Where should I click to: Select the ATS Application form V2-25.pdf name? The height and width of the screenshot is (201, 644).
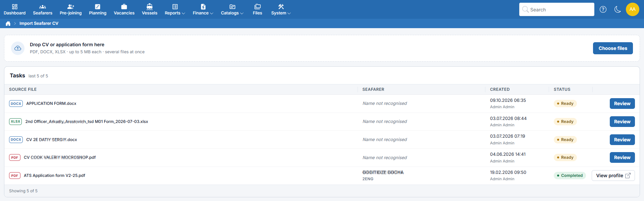point(54,176)
